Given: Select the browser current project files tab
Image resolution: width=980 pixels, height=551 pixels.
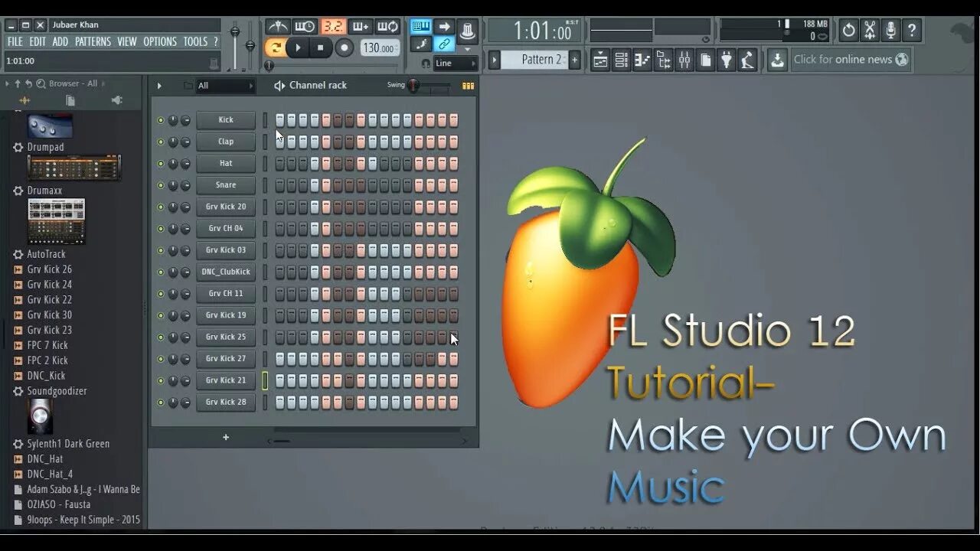Looking at the screenshot, I should [70, 100].
